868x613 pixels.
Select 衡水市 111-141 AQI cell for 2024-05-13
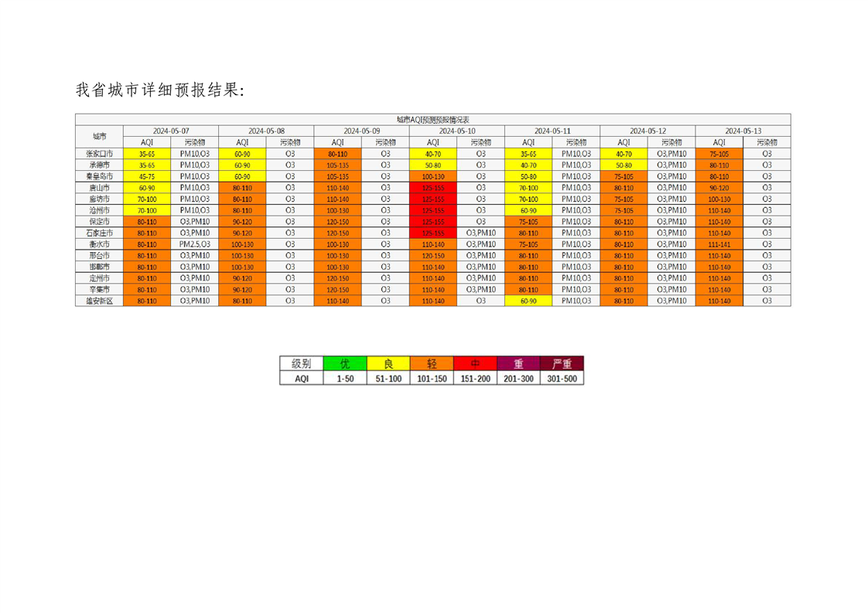[x=719, y=244]
